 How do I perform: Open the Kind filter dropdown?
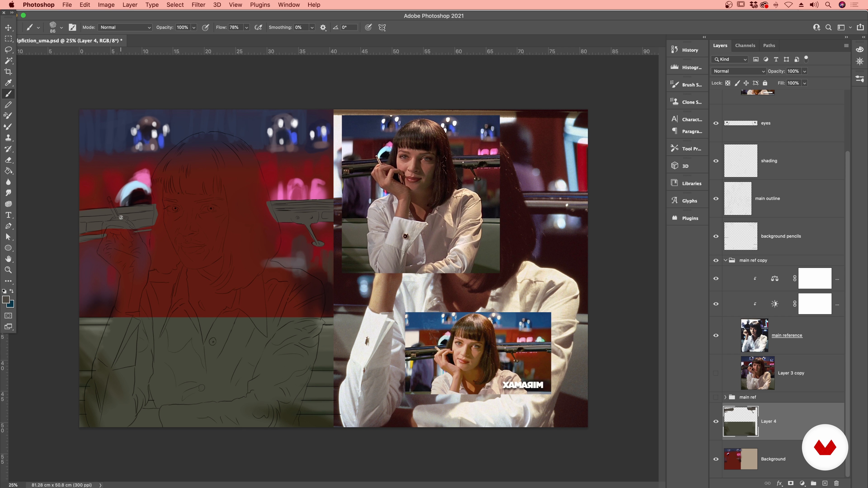coord(729,59)
